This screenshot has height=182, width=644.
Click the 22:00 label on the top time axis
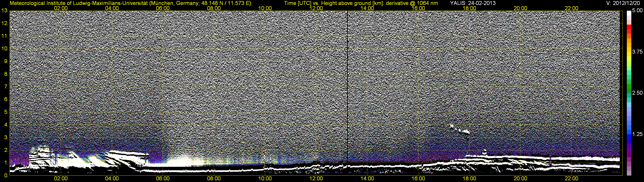click(571, 8)
